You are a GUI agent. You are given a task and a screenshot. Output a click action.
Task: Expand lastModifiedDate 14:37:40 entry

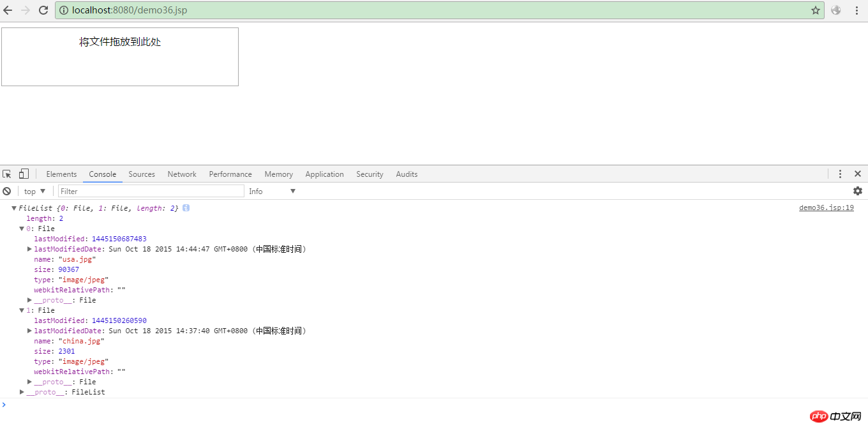coord(29,331)
